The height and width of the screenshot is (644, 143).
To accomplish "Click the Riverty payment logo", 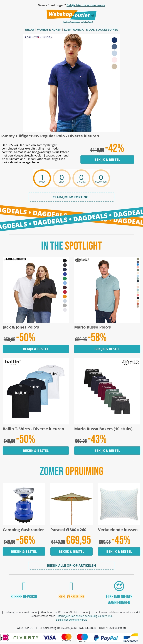I will pyautogui.click(x=26, y=637).
